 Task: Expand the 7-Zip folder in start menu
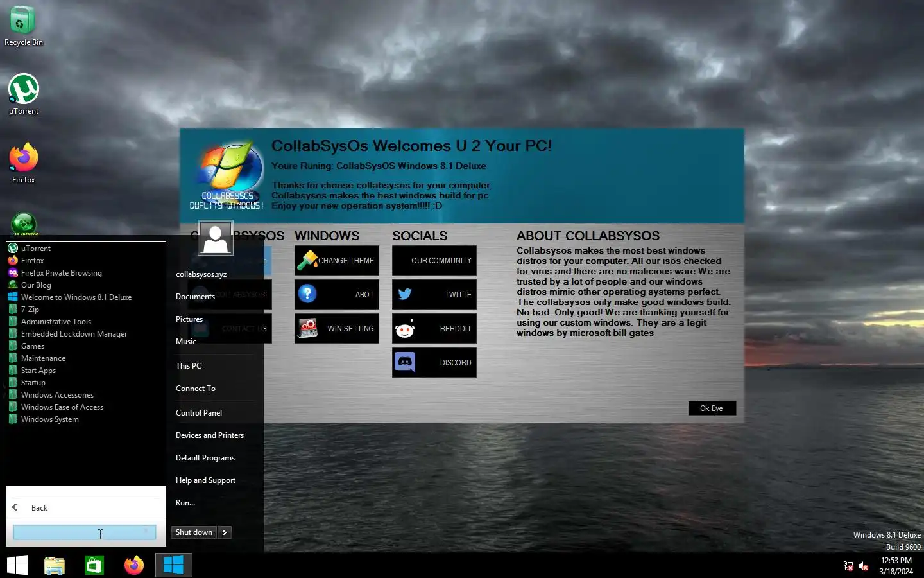(x=86, y=310)
